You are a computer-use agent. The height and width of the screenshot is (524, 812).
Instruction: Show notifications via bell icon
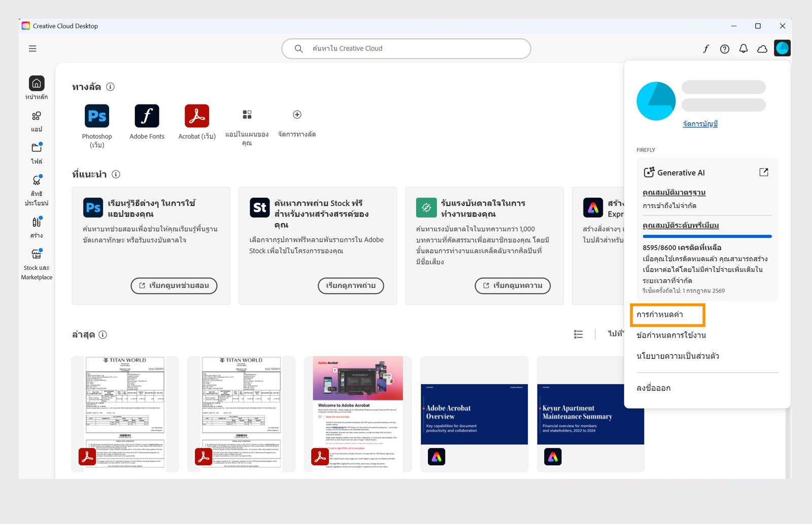click(x=743, y=49)
